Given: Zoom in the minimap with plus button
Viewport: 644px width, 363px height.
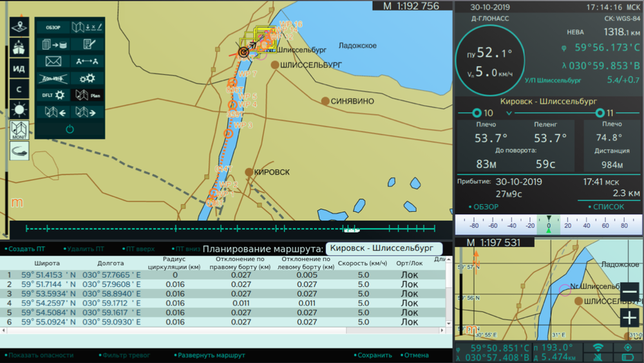Looking at the screenshot, I should click(x=629, y=317).
